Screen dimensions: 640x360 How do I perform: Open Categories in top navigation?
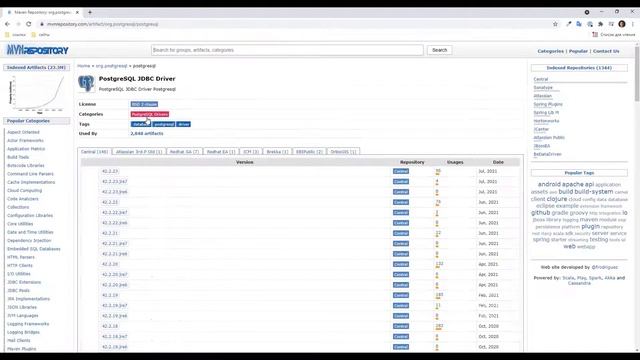(550, 51)
